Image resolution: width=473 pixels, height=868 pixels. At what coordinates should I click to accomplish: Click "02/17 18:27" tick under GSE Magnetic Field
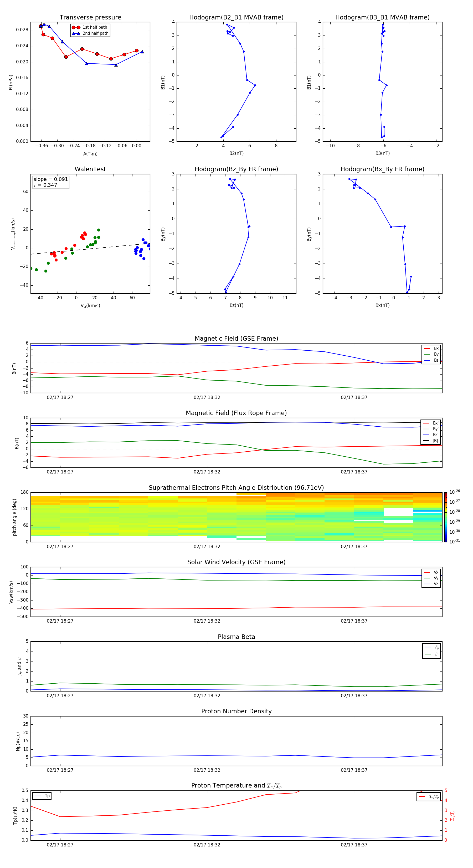(x=60, y=398)
